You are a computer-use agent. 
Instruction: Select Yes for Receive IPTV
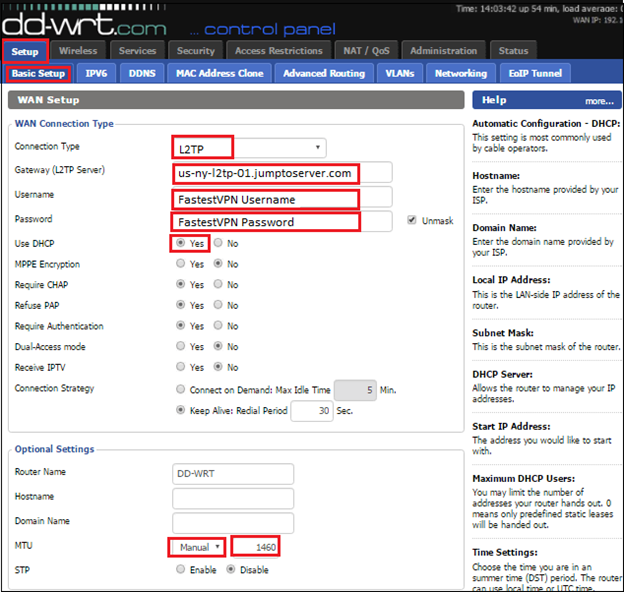tap(180, 367)
